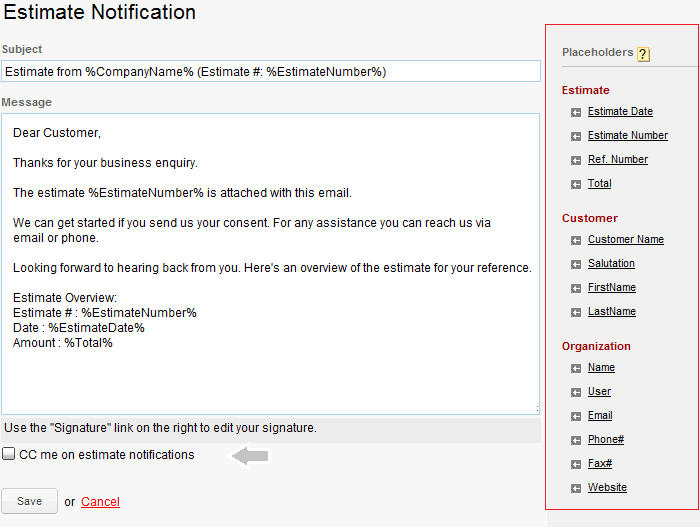
Task: Click the insert arrow icon beside Customer Name
Action: (576, 240)
